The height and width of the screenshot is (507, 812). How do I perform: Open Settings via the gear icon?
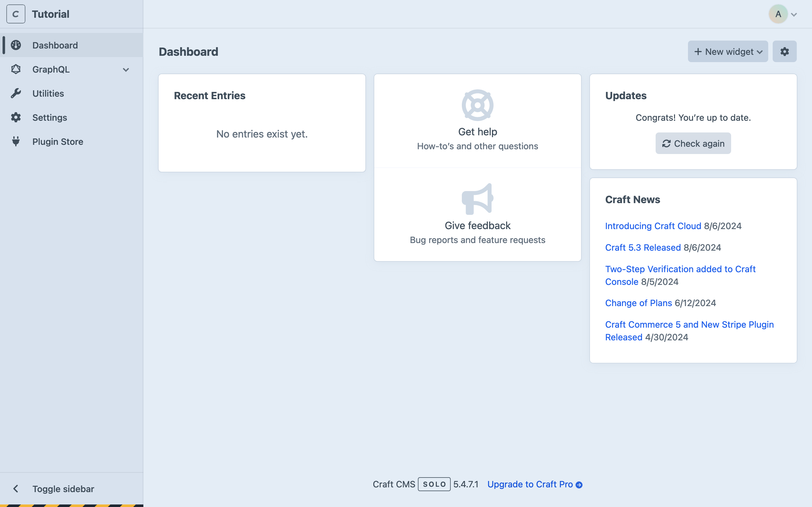(16, 117)
